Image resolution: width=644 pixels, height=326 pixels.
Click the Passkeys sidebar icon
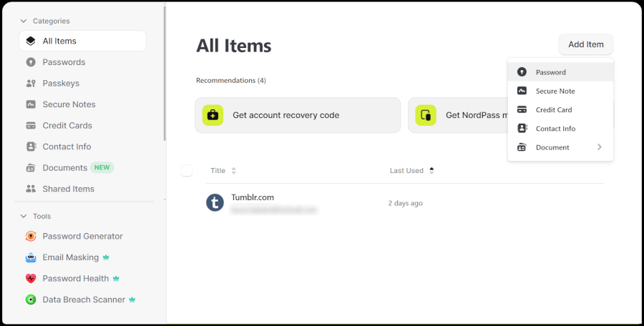click(31, 84)
